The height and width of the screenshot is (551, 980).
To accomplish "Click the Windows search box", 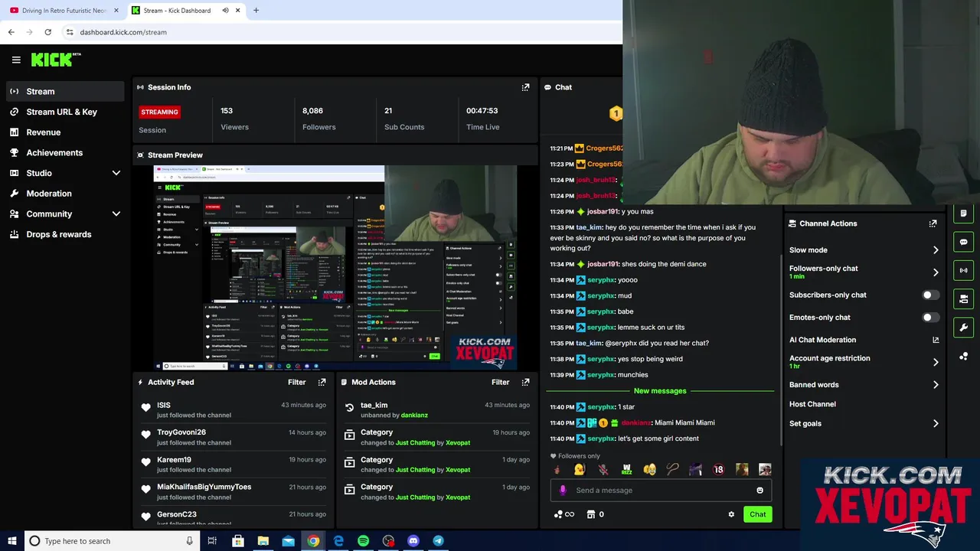I will [112, 541].
